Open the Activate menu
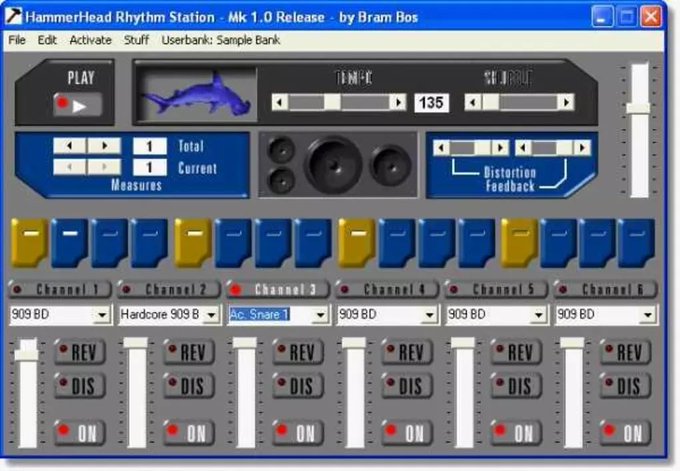This screenshot has width=680, height=471. 90,40
